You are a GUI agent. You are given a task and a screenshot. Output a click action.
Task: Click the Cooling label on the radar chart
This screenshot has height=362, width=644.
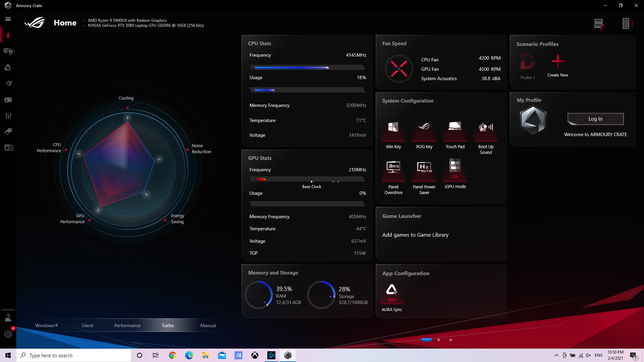(x=126, y=98)
